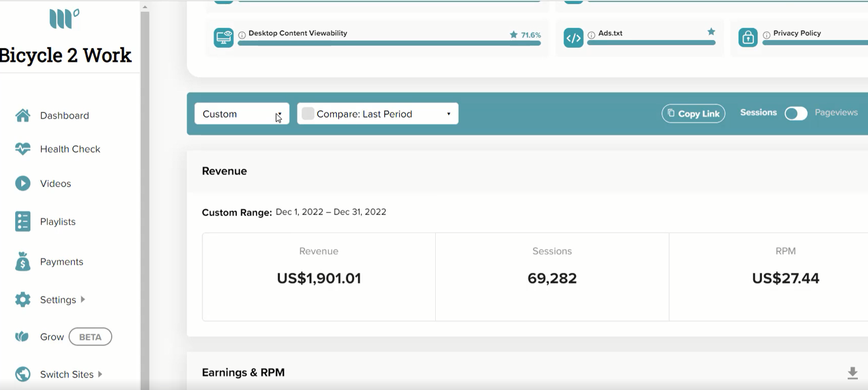Image resolution: width=868 pixels, height=390 pixels.
Task: Click Copy Link button
Action: [693, 114]
